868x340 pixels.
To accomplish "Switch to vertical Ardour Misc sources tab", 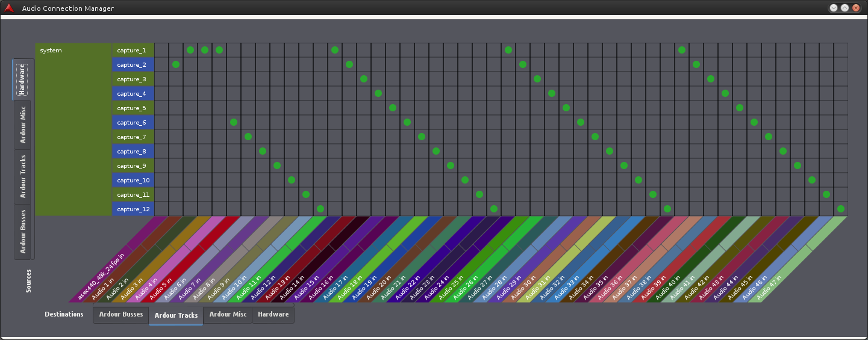I will point(23,125).
